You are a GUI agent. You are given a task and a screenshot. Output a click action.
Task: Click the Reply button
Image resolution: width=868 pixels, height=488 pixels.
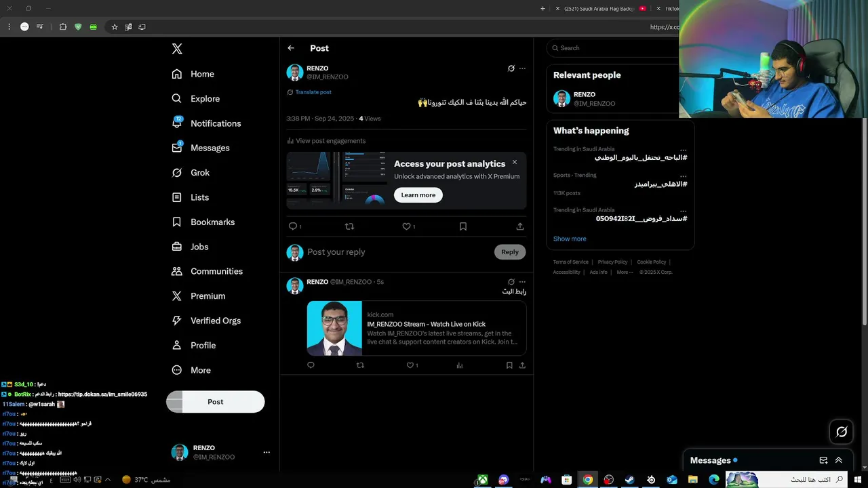point(510,252)
